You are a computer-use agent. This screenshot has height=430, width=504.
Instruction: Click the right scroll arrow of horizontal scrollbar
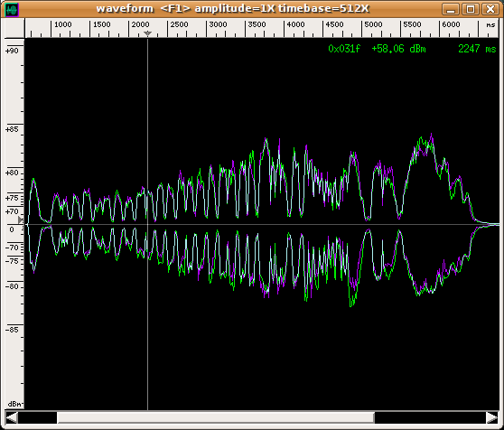(x=491, y=417)
